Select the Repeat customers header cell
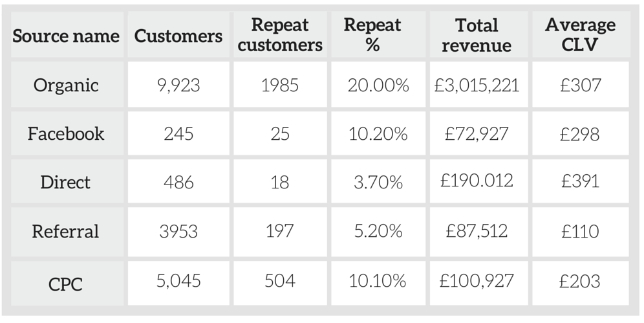Viewport: 644px width, 323px height. pos(280,35)
